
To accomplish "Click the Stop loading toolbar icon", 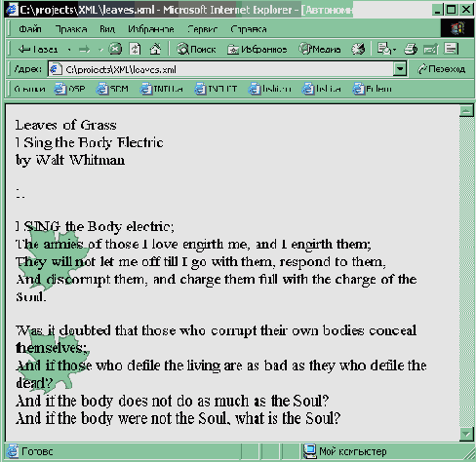I will tap(115, 49).
